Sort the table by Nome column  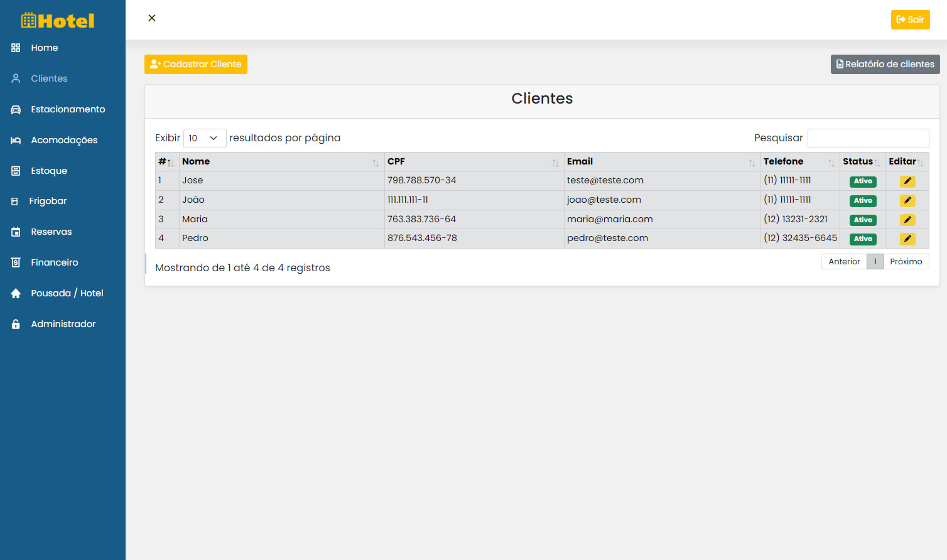point(281,162)
